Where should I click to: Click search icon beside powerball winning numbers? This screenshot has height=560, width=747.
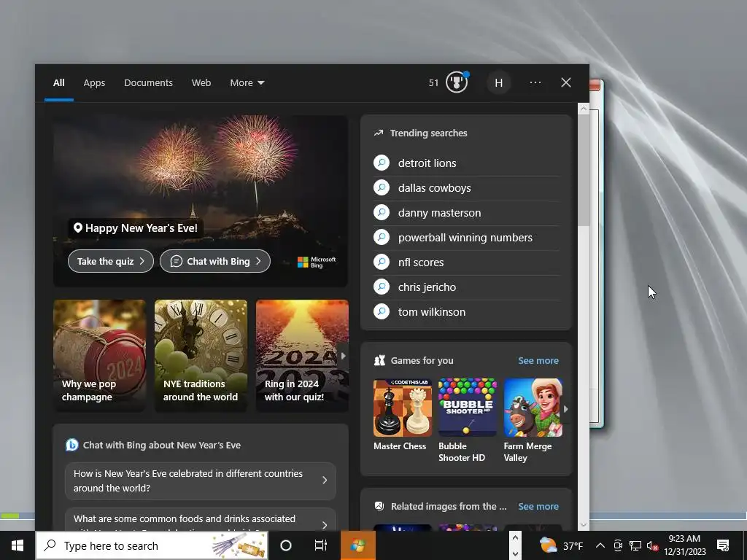(x=382, y=237)
